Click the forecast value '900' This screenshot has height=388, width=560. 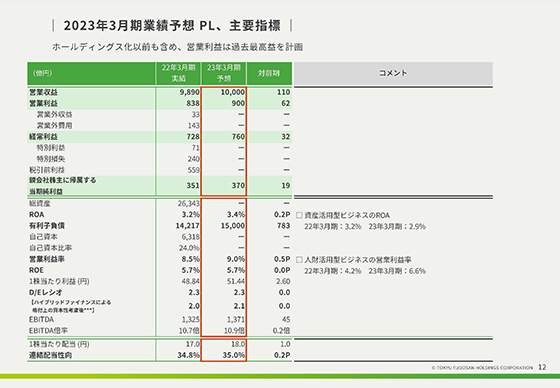pos(238,103)
